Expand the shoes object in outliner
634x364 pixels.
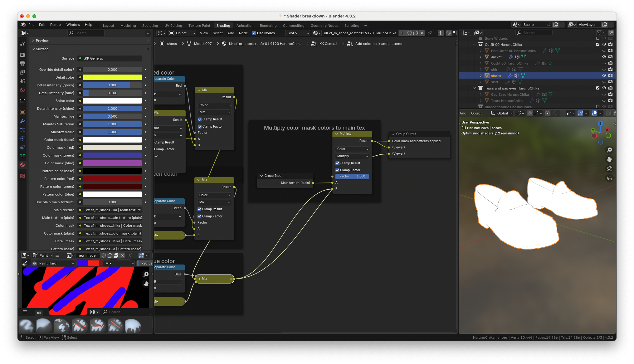click(480, 76)
